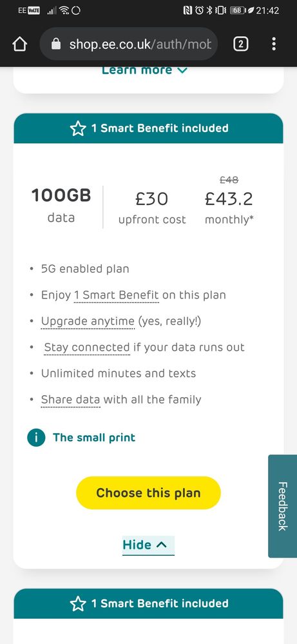Screen dimensions: 297x644
Task: Click the chevron next to Hide
Action: click(162, 545)
